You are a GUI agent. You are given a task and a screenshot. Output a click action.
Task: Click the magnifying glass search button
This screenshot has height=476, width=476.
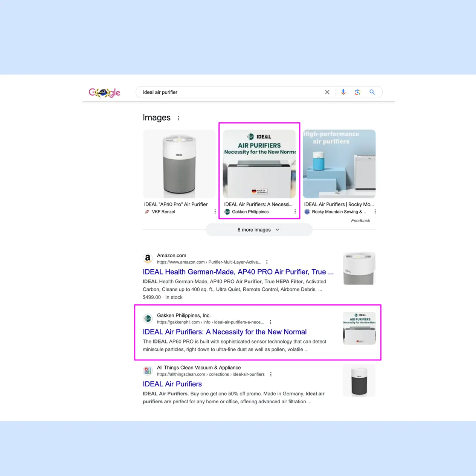tap(372, 92)
